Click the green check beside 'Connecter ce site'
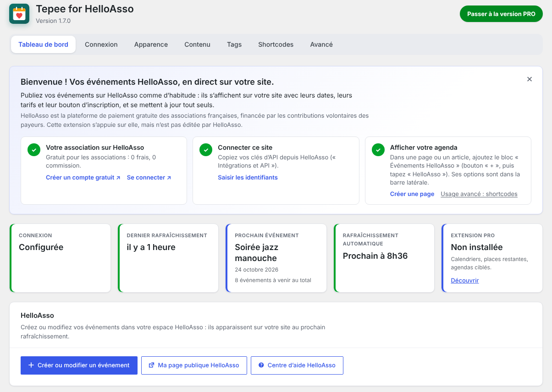The image size is (552, 392). pos(206,150)
